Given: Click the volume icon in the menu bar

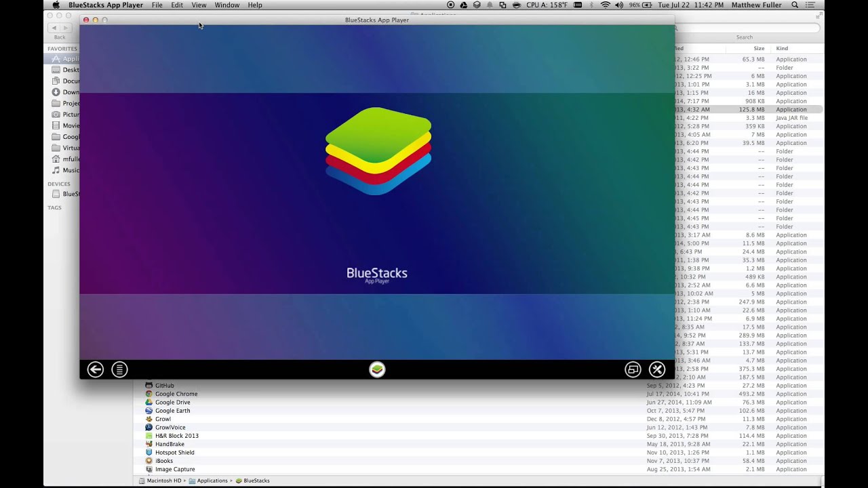Looking at the screenshot, I should point(620,5).
